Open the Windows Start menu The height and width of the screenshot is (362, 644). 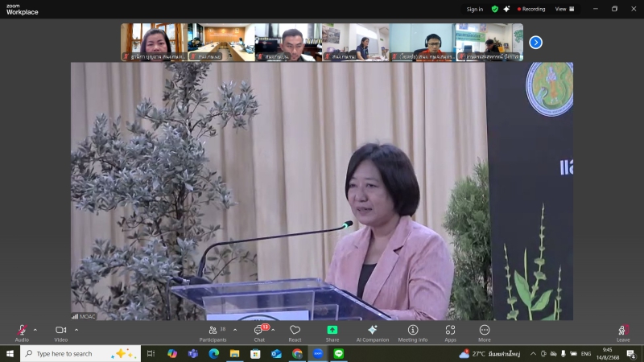[x=10, y=353]
